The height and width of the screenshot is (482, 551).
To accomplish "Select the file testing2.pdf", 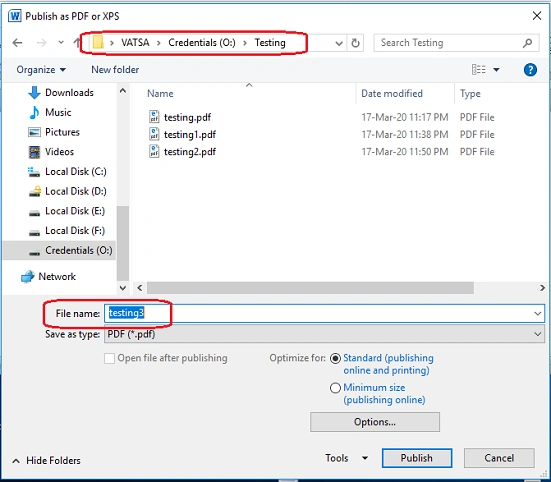I will click(x=190, y=151).
